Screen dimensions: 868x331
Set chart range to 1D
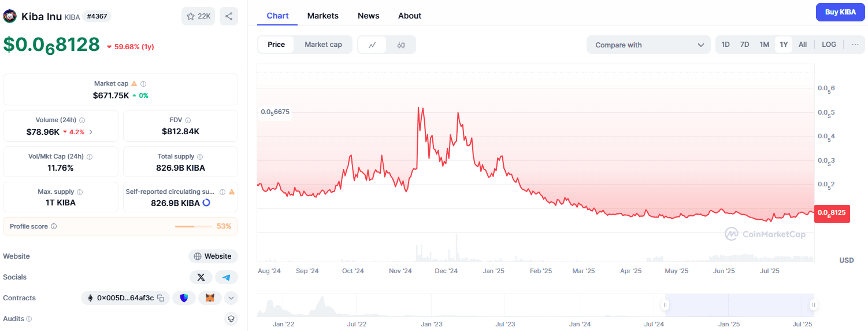click(x=725, y=45)
